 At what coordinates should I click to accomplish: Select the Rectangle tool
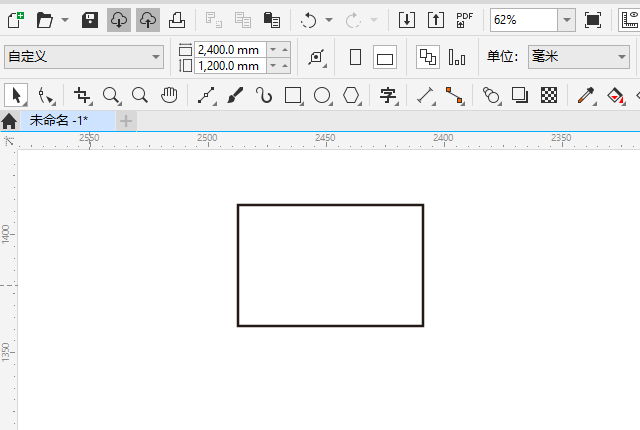click(293, 96)
